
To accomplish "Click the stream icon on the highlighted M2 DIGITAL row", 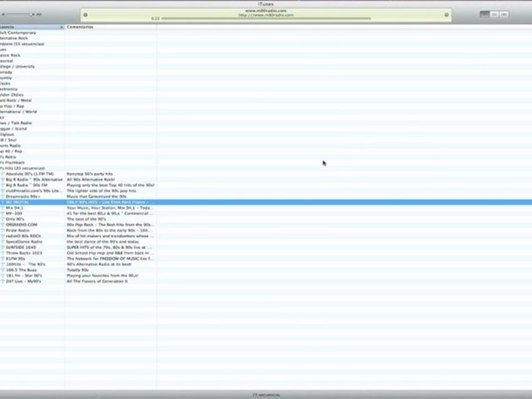I will point(3,202).
